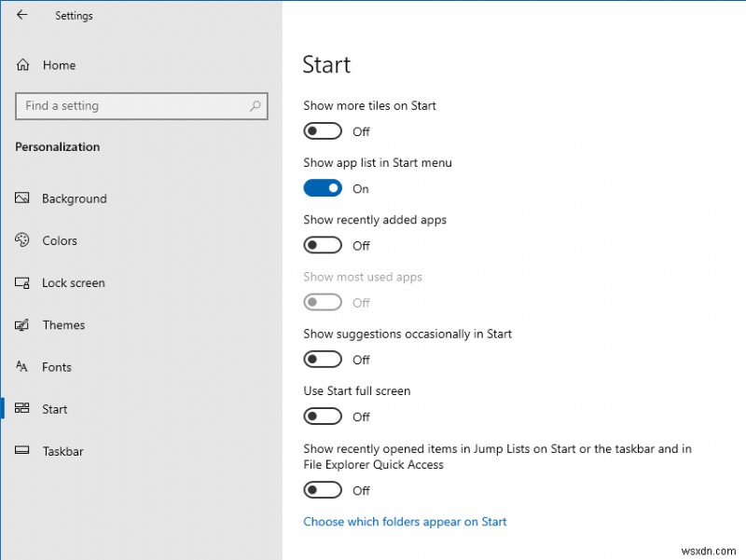
Task: Open Choose which folders appear on Start
Action: coord(405,522)
